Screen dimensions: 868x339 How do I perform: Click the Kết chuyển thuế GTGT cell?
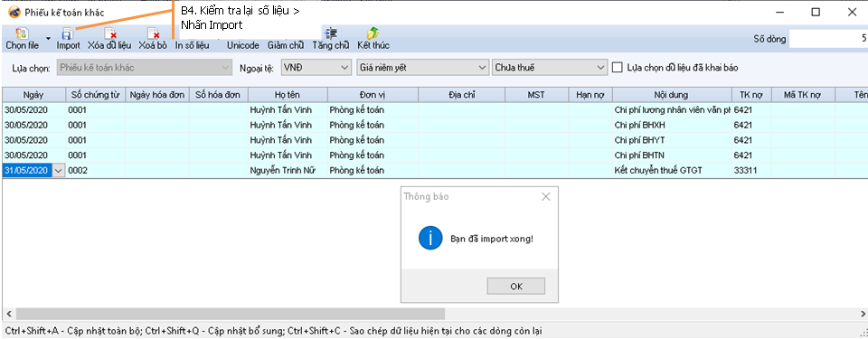(673, 171)
